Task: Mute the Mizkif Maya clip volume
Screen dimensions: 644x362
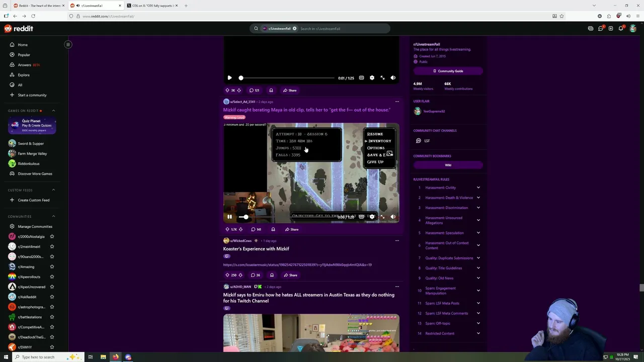Action: [393, 217]
